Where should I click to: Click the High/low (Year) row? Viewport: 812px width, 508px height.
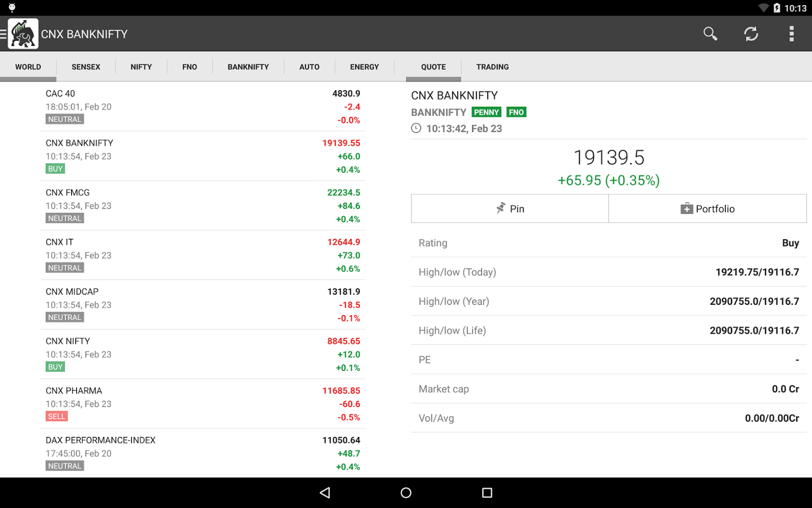(x=609, y=301)
